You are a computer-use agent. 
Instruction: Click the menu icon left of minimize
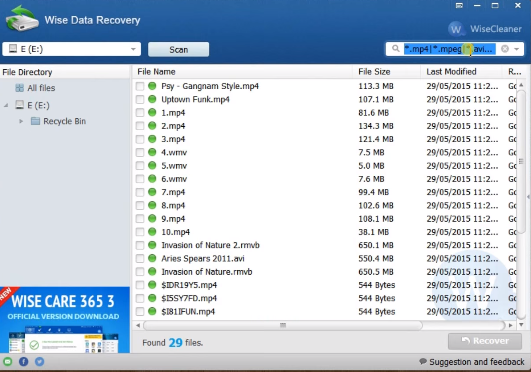click(459, 5)
